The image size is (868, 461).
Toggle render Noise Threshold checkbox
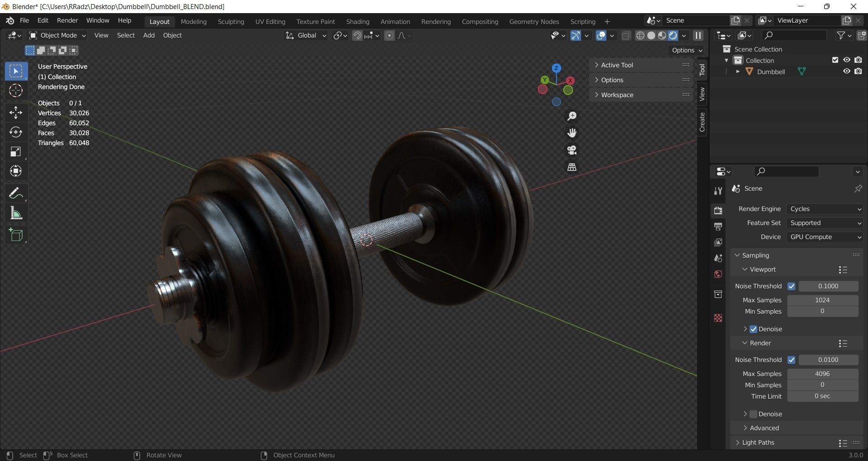791,360
